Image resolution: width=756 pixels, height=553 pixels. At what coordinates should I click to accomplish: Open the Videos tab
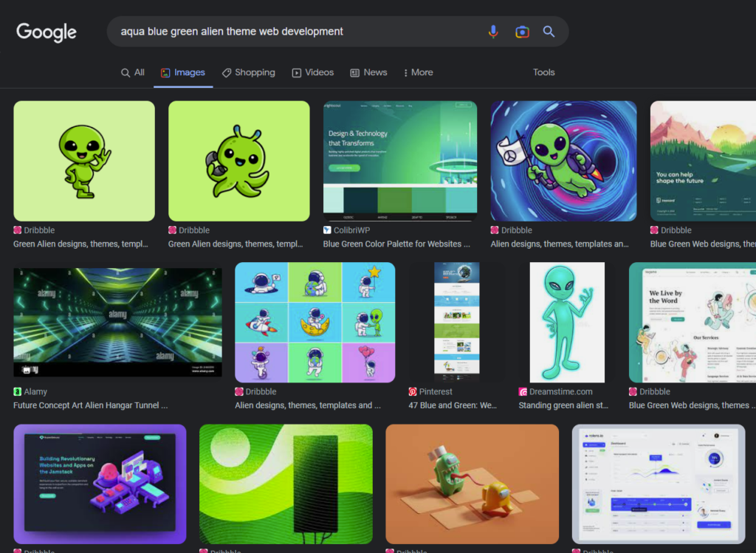pyautogui.click(x=312, y=72)
